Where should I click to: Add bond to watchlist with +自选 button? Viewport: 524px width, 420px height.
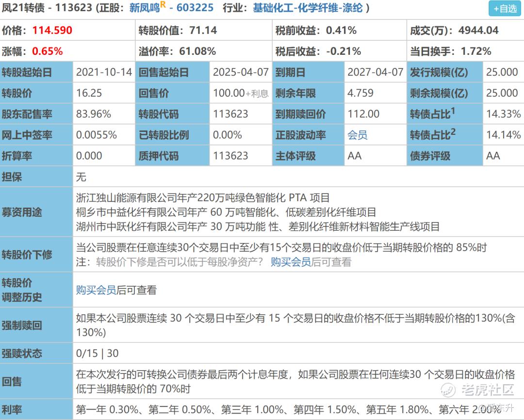(x=505, y=9)
